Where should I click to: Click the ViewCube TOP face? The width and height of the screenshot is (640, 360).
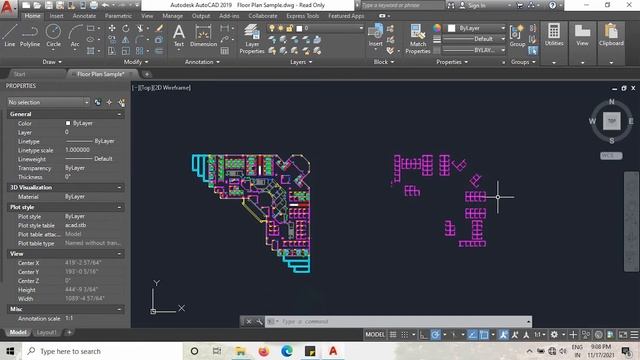point(611,121)
